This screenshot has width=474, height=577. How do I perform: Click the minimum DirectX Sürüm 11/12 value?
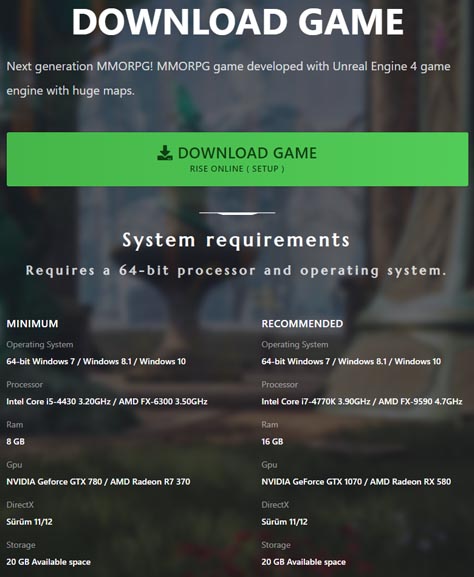click(x=29, y=522)
